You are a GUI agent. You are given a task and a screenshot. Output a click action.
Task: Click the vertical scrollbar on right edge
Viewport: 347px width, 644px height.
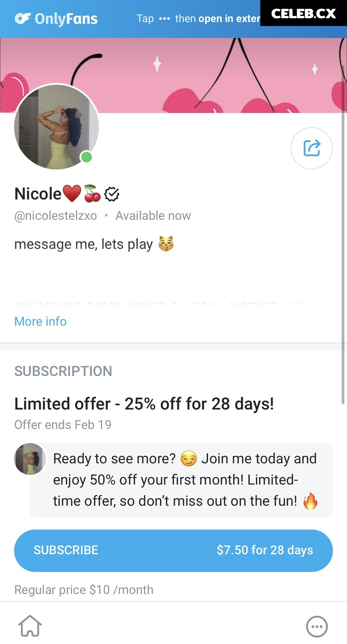[343, 235]
